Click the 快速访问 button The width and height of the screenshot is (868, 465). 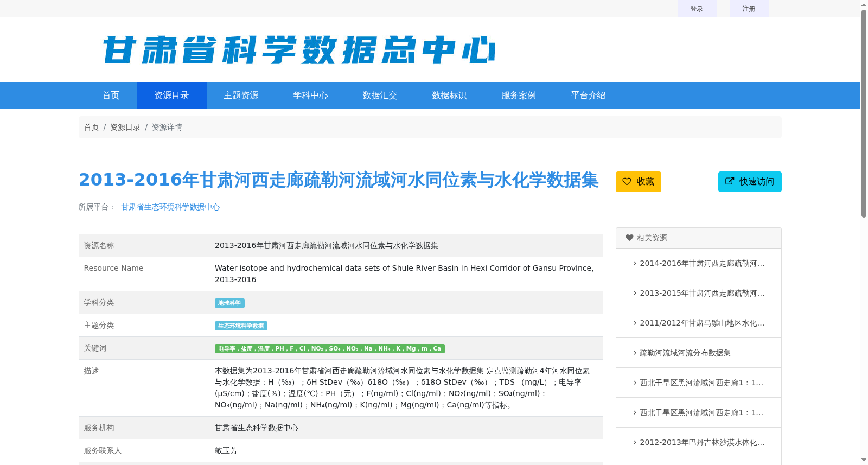coord(750,182)
